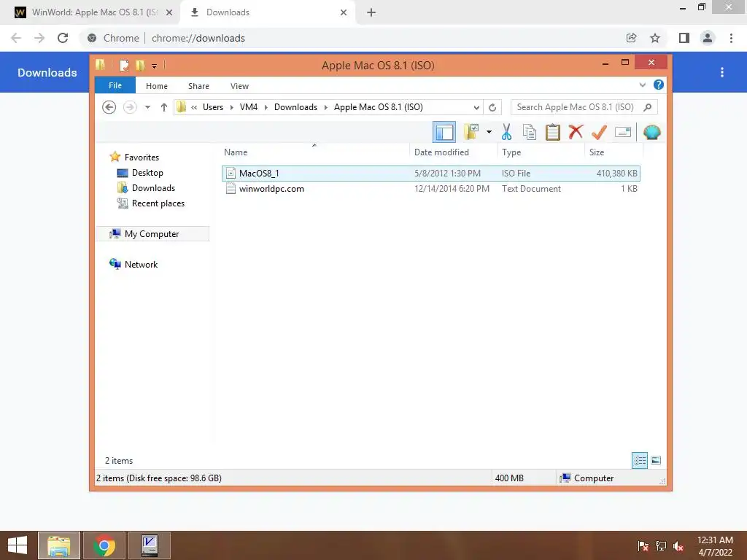Click the Downloads breadcrumb segment
Image resolution: width=747 pixels, height=560 pixels.
tap(295, 107)
